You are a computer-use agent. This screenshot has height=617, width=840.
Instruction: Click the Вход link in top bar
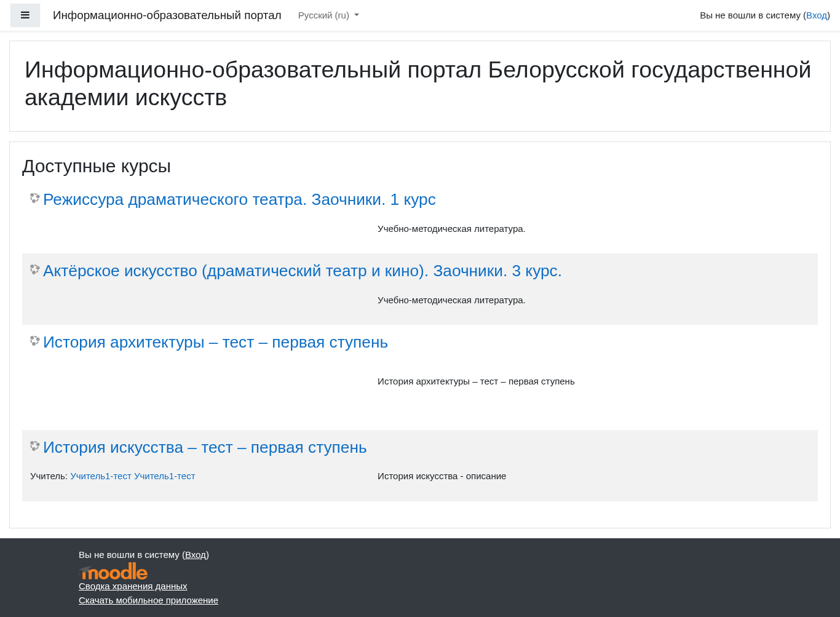click(x=817, y=15)
